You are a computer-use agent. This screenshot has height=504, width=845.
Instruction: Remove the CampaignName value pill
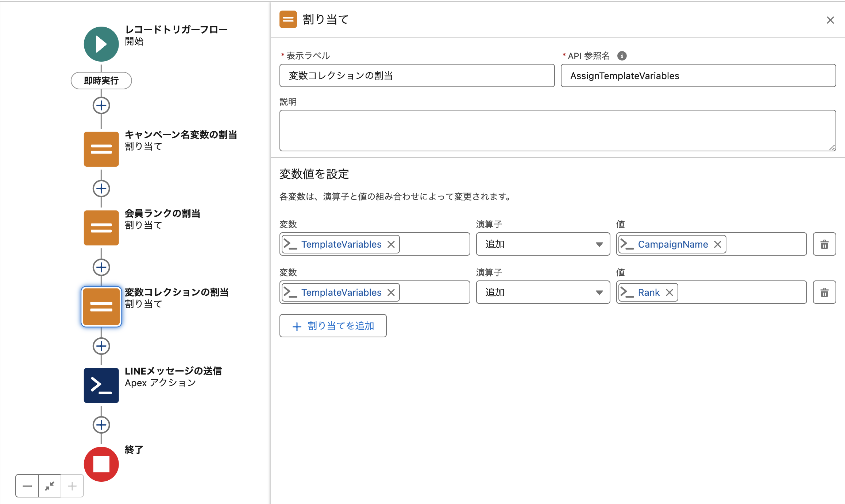717,244
